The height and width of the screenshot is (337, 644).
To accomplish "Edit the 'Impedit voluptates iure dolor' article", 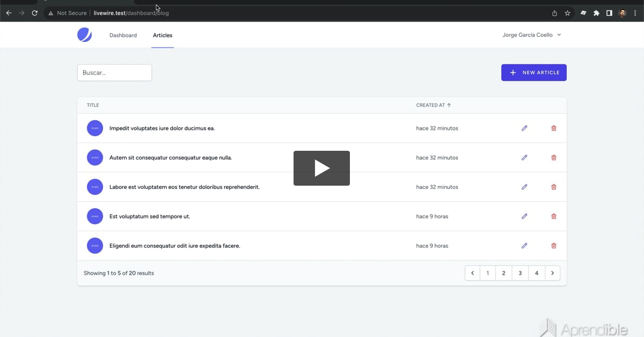I will (x=524, y=128).
